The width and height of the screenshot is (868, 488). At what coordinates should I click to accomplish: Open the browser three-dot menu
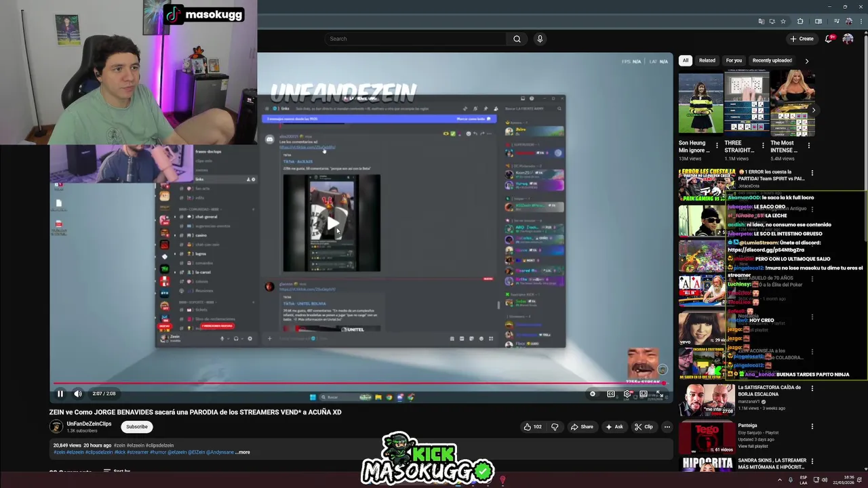click(860, 21)
